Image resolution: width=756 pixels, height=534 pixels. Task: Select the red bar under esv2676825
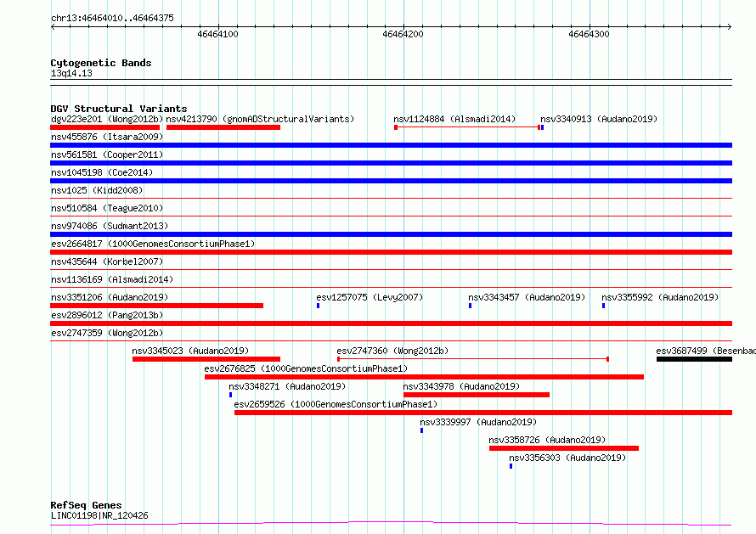tap(424, 377)
